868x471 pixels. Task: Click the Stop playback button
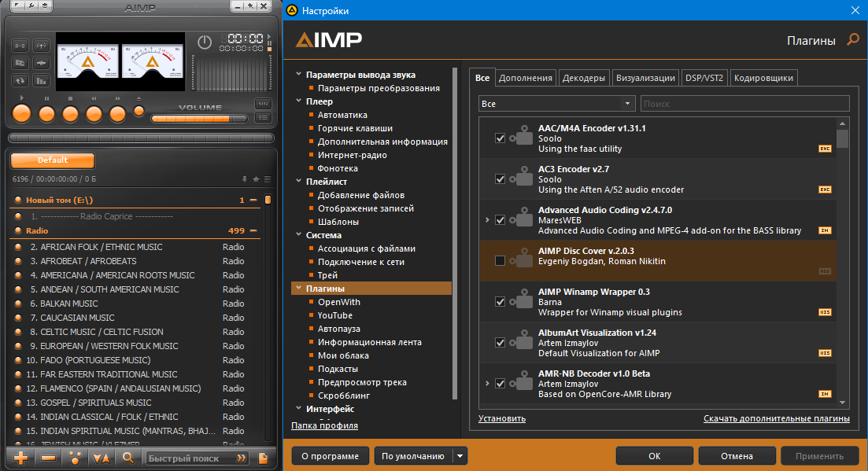[x=71, y=113]
